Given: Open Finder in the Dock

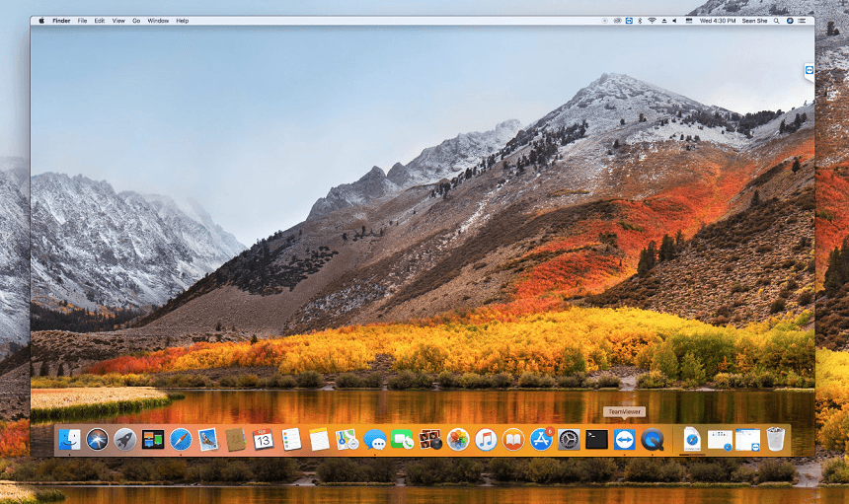Looking at the screenshot, I should 69,440.
